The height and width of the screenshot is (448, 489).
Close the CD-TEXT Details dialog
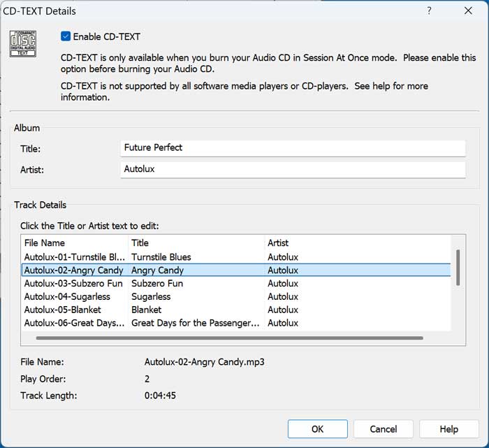tap(468, 11)
